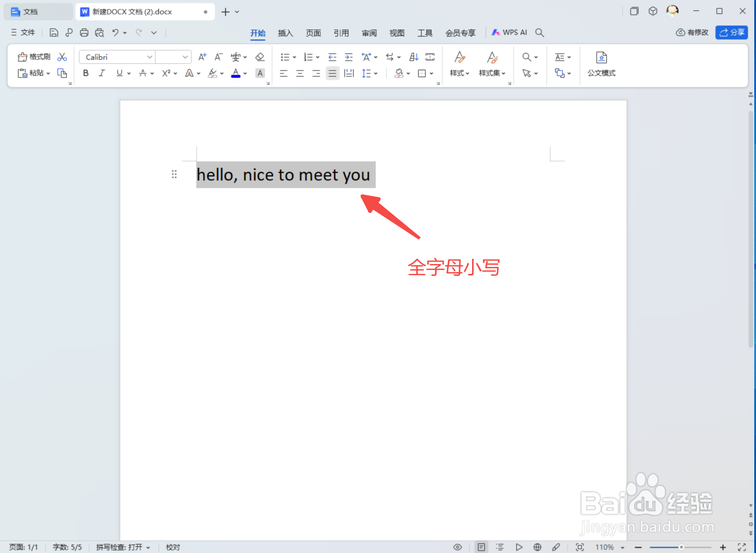Select page layout view in status bar

481,547
